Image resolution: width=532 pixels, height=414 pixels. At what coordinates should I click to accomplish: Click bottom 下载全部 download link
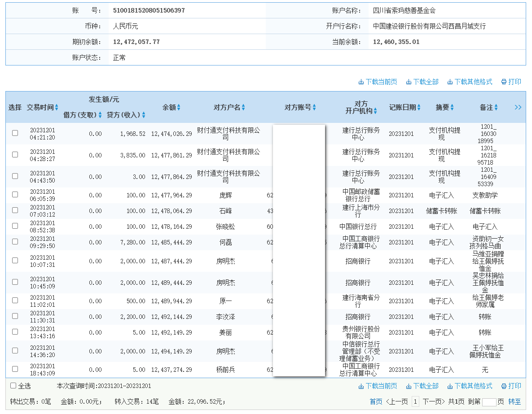coord(422,386)
